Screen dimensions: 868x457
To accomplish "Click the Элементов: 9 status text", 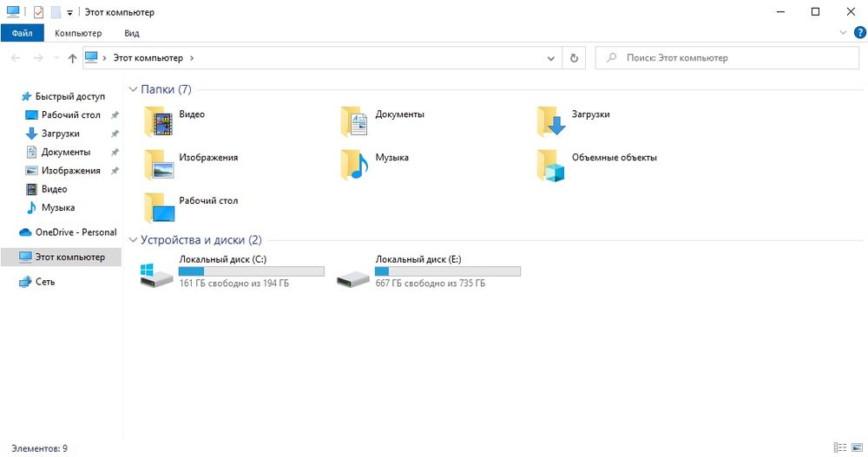I will (39, 448).
